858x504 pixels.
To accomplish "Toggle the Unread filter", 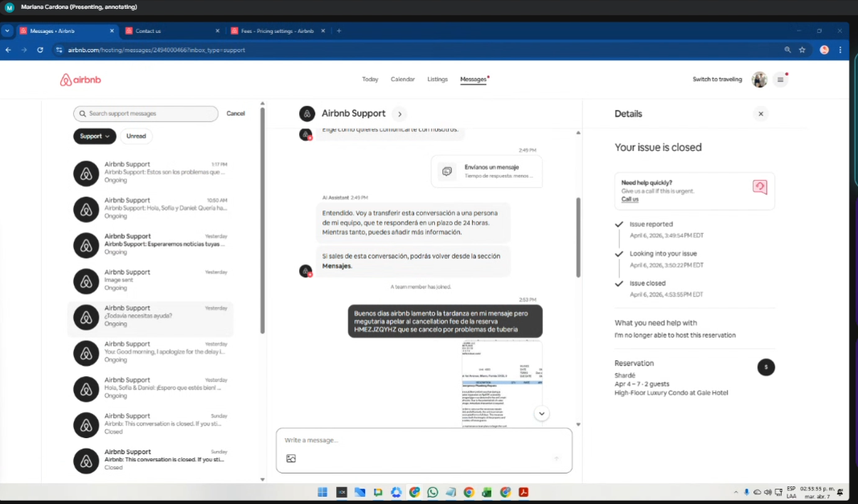I will point(136,137).
